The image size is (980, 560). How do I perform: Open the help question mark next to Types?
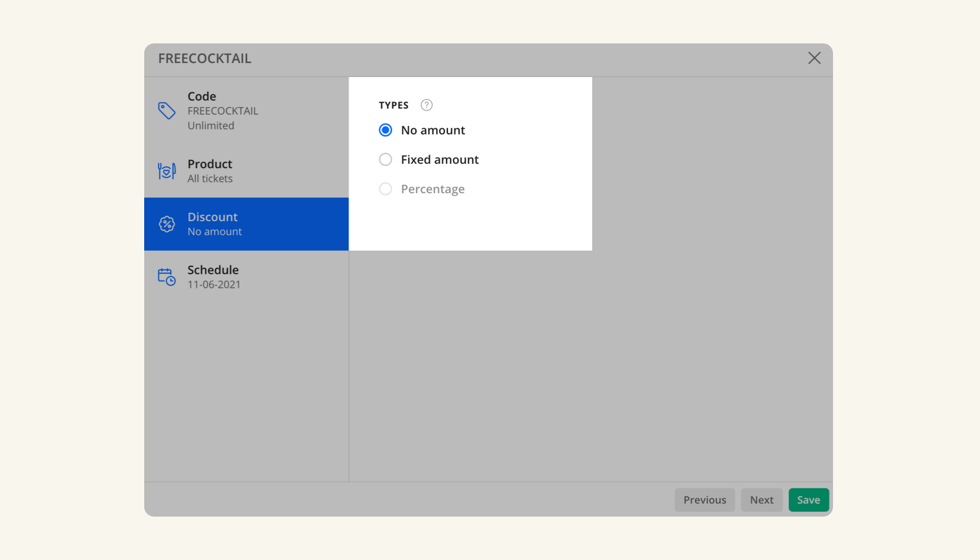(x=426, y=105)
